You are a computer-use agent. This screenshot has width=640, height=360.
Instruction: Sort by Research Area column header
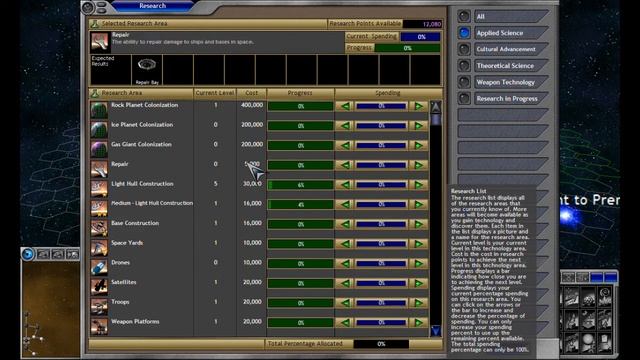[x=141, y=93]
